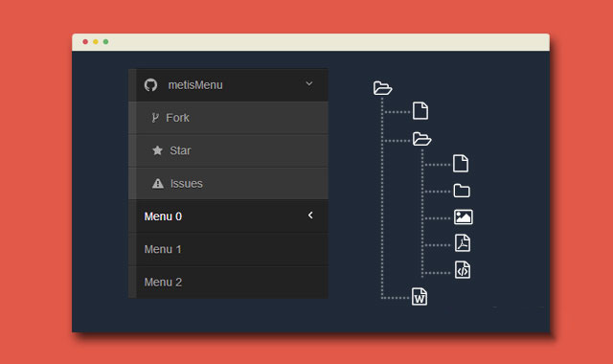This screenshot has width=613, height=364.
Task: Collapse the root open folder in tree
Action: [382, 88]
